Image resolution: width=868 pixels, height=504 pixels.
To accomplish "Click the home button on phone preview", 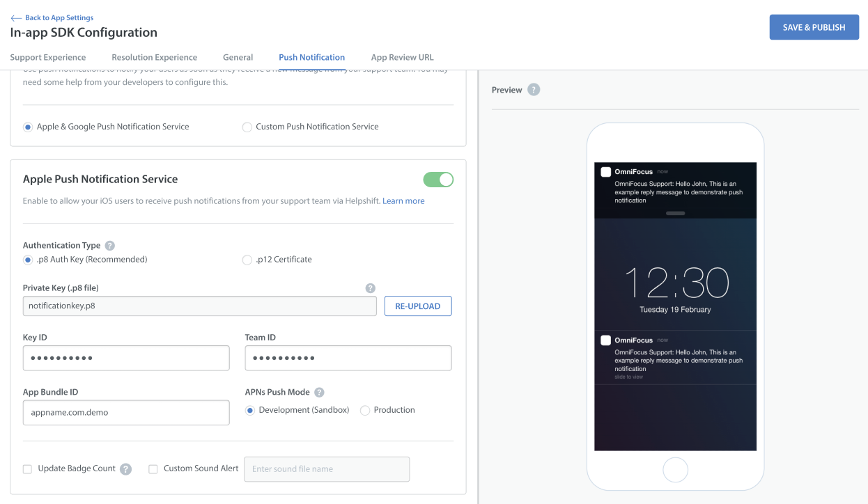I will (x=675, y=470).
